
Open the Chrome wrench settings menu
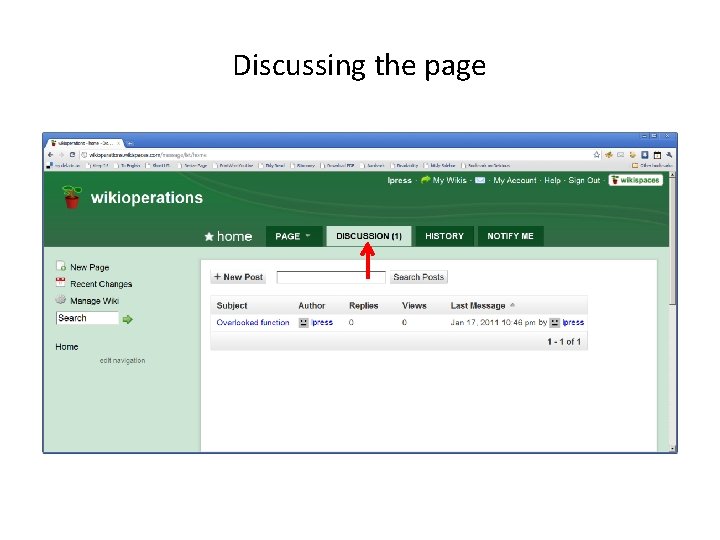[x=669, y=155]
